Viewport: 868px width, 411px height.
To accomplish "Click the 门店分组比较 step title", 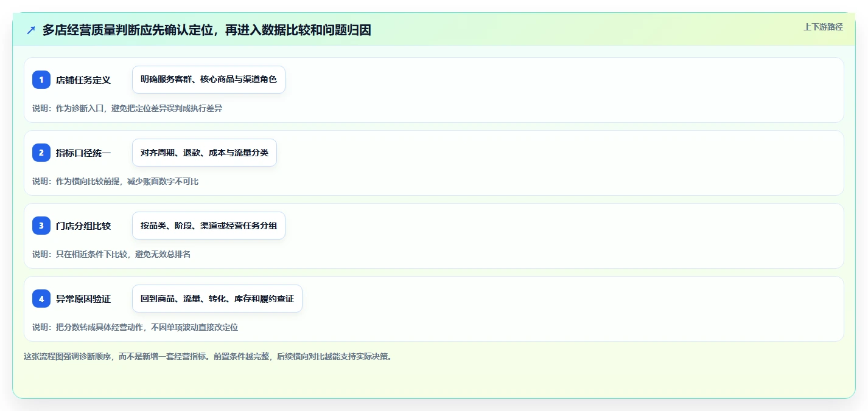I will (x=83, y=226).
